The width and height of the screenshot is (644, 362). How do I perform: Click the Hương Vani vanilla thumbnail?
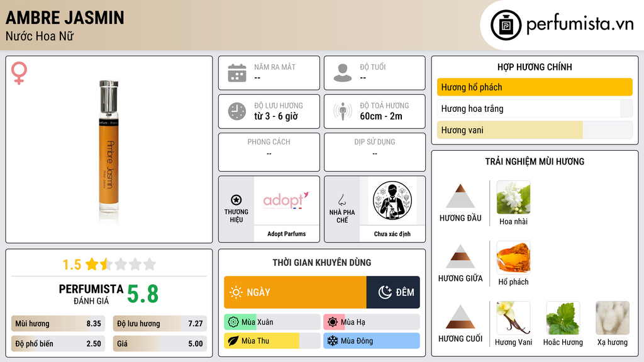click(x=513, y=318)
